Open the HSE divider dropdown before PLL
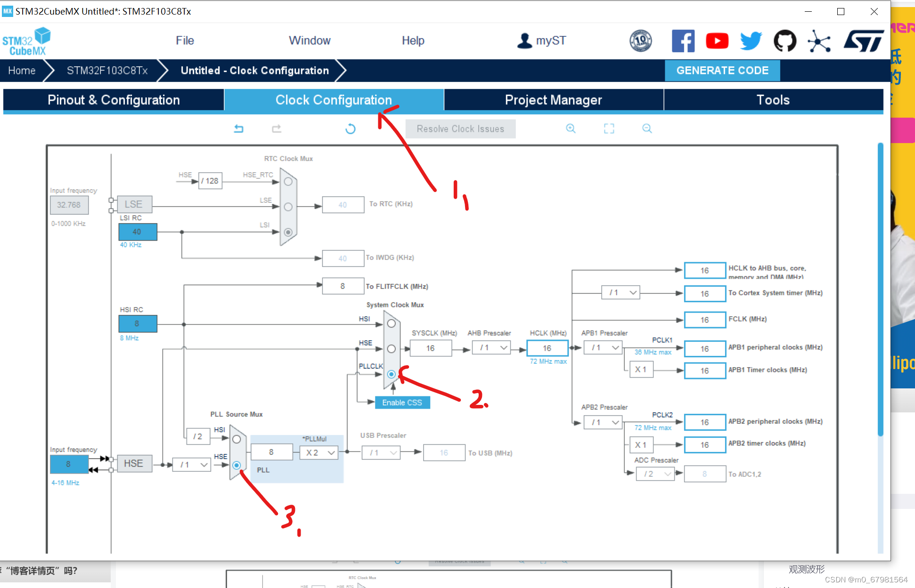The width and height of the screenshot is (915, 588). click(191, 465)
